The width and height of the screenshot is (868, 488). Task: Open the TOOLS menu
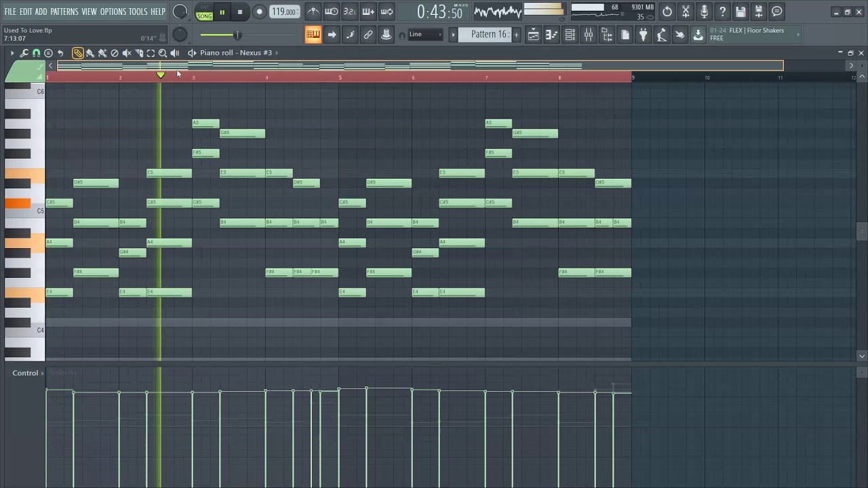coord(138,12)
